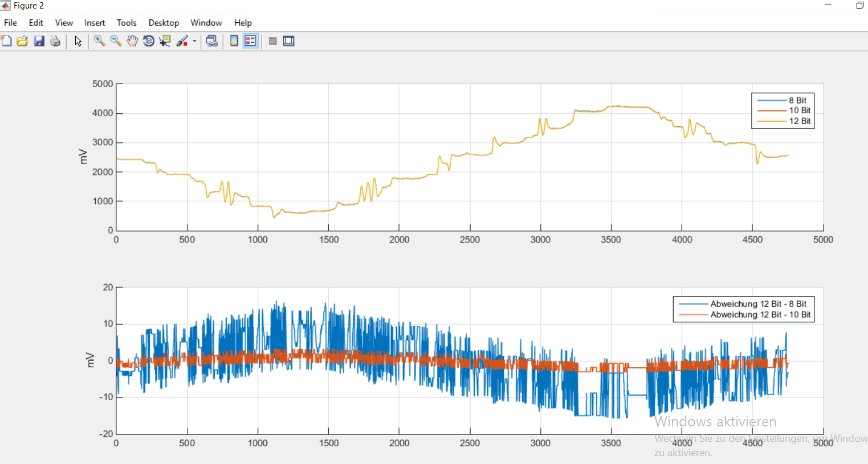Click 'Abweichung 12 Bit - 8 Bit' legend entry
868x464 pixels.
tap(759, 304)
